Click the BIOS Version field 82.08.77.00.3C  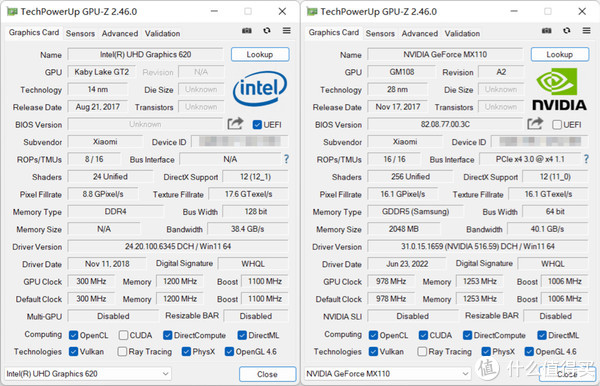click(445, 124)
